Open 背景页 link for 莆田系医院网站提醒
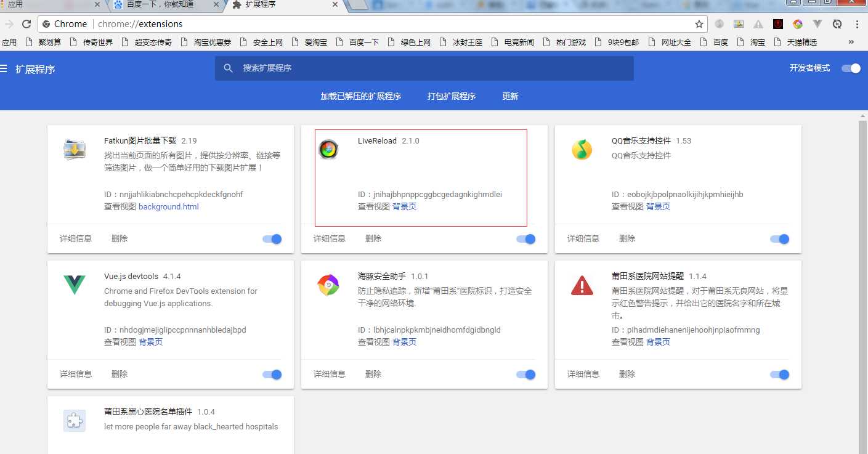 coord(658,343)
